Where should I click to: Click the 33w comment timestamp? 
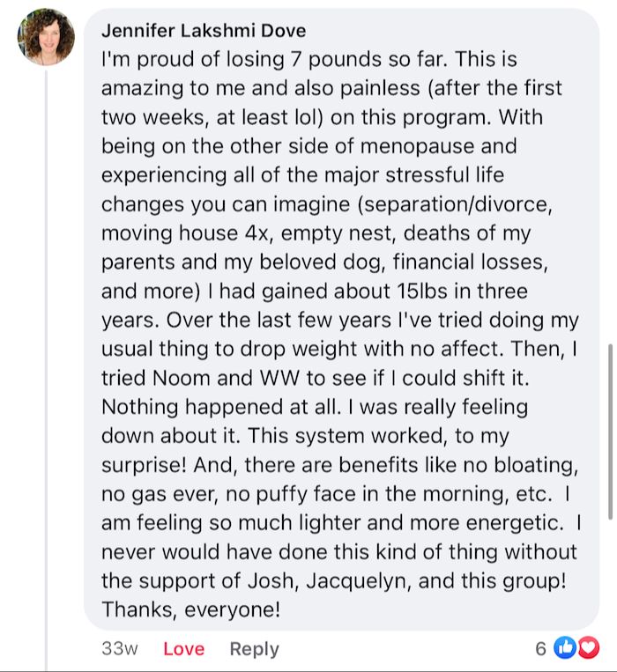[120, 649]
